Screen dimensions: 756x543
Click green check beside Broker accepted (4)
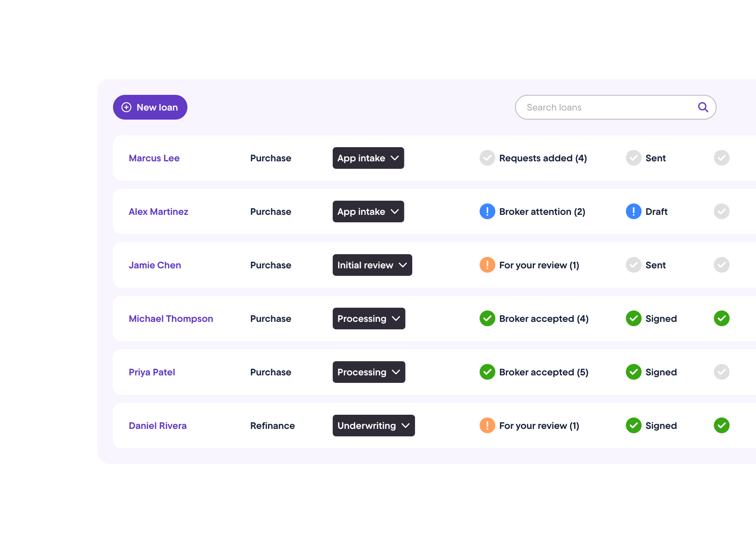(x=487, y=319)
